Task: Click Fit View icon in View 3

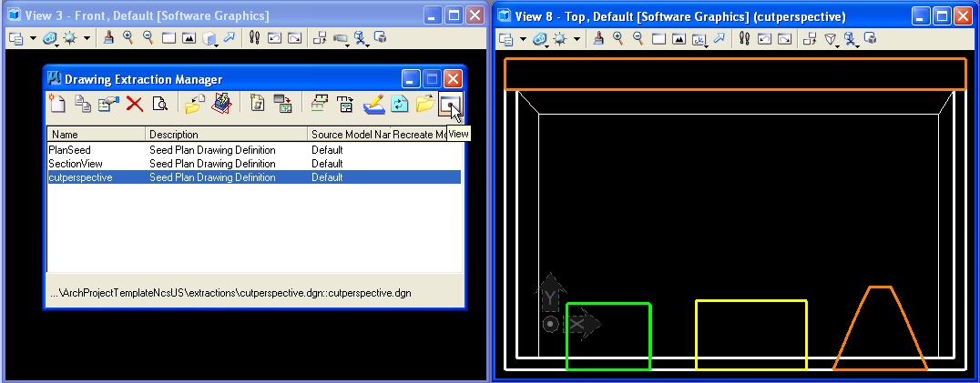Action: click(189, 39)
